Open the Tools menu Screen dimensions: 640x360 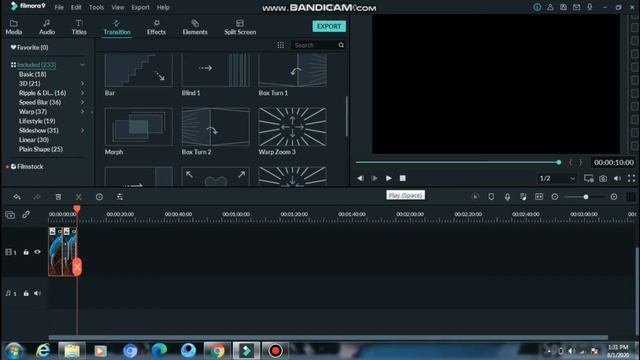[x=96, y=7]
